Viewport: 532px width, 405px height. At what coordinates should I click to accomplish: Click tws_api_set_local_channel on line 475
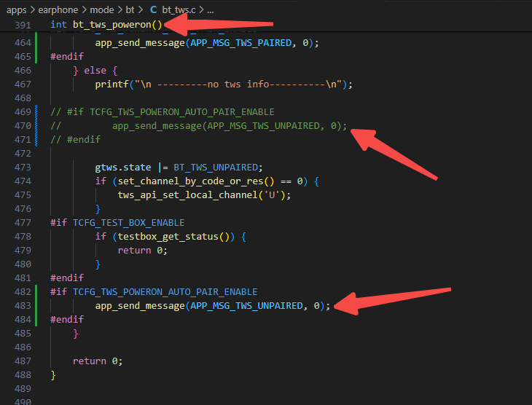pyautogui.click(x=187, y=195)
